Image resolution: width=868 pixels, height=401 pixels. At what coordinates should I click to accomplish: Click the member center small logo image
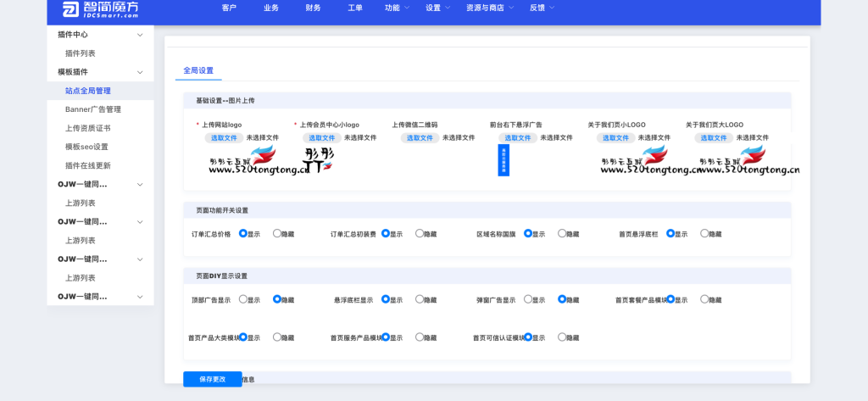tap(318, 159)
